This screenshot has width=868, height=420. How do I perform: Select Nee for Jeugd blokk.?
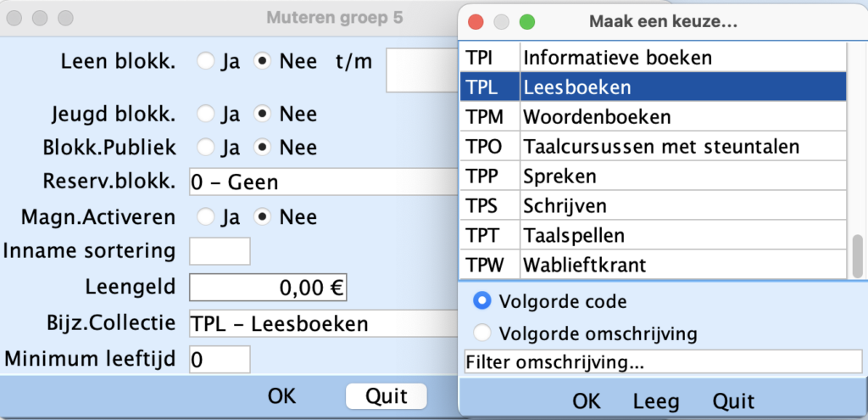[x=264, y=114]
